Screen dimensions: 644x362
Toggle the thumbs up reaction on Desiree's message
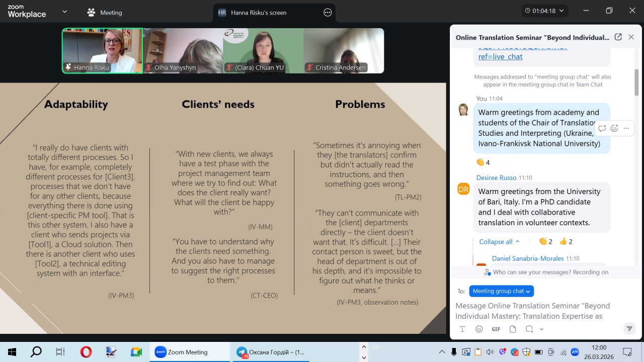[x=566, y=242]
